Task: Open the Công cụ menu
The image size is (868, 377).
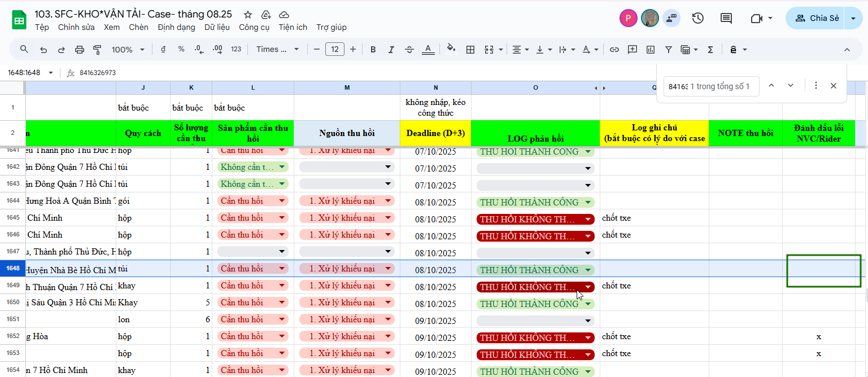Action: coord(254,27)
